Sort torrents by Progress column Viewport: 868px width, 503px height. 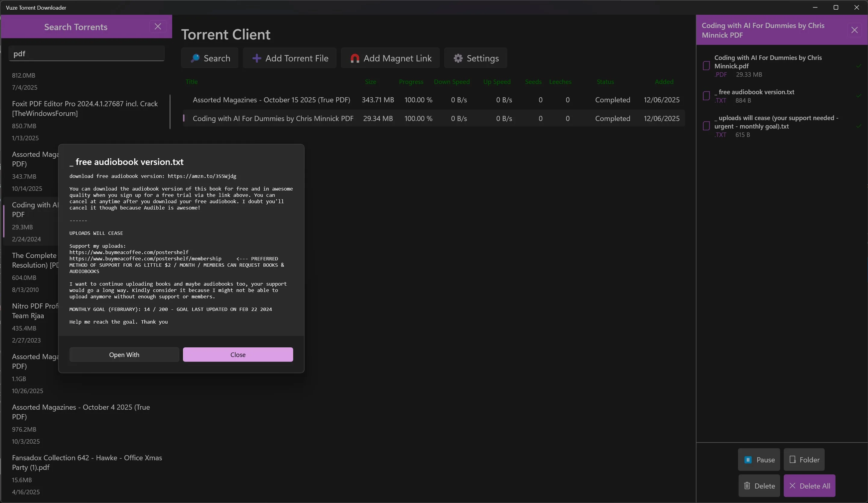coord(411,82)
